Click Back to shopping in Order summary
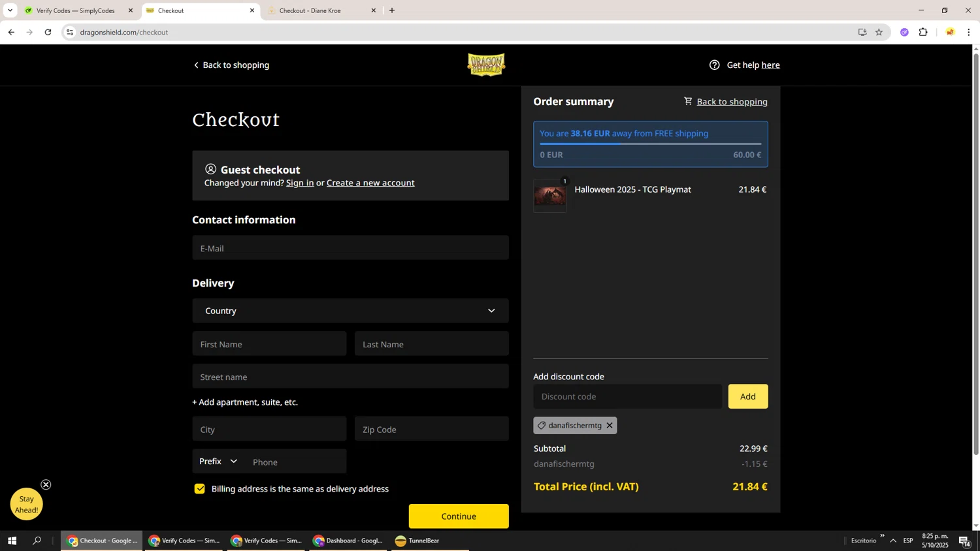The height and width of the screenshot is (551, 980). [732, 101]
